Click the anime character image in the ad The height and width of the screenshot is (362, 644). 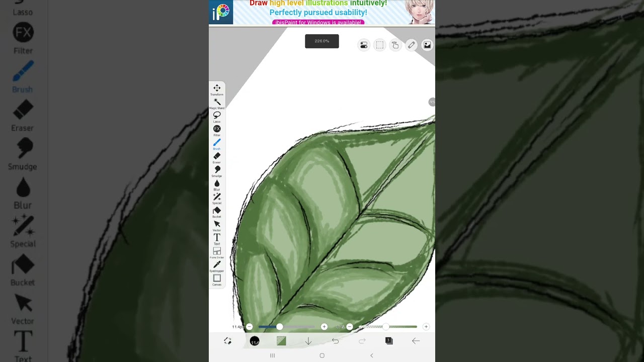pos(420,12)
